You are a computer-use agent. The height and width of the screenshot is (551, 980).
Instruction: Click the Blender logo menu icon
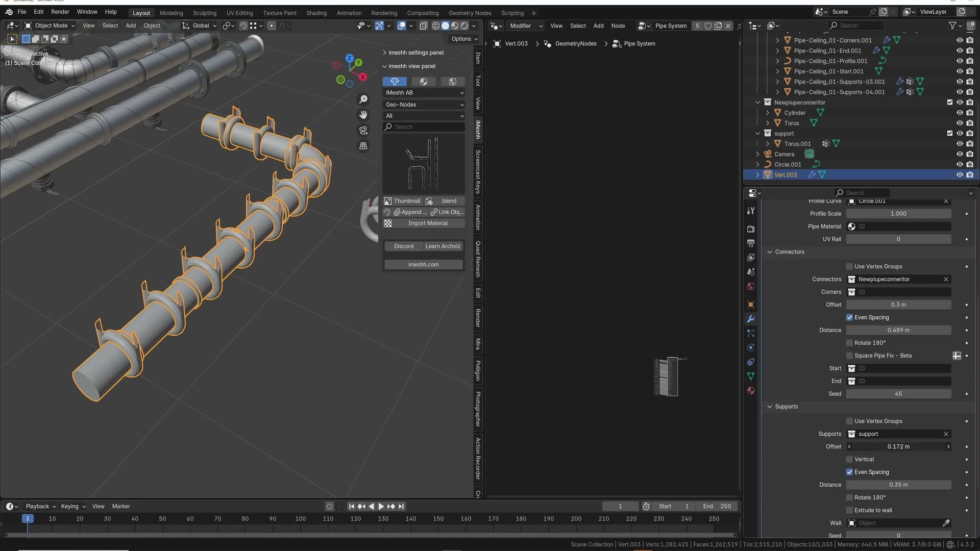coord(9,12)
